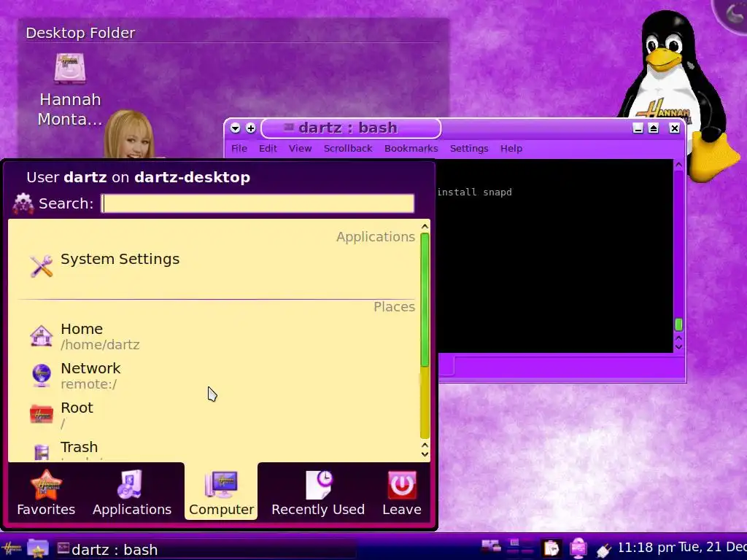The image size is (747, 560).
Task: Click the Konsole tab at terminal bottom
Action: click(446, 366)
